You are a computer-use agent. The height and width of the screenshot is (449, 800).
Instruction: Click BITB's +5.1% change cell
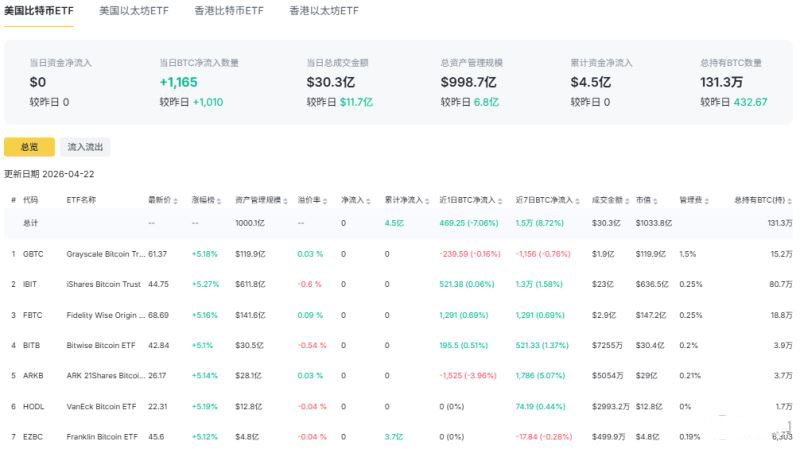[202, 345]
